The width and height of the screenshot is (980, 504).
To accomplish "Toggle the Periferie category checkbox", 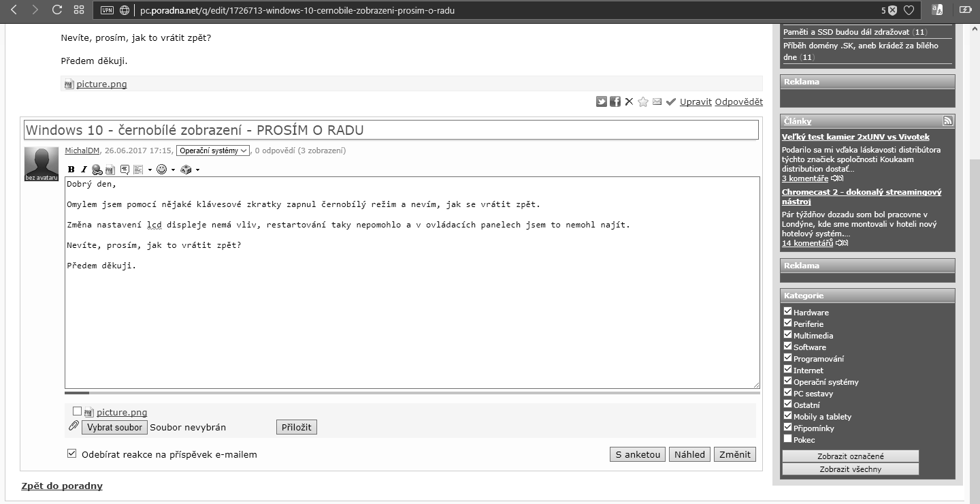I will coord(788,323).
